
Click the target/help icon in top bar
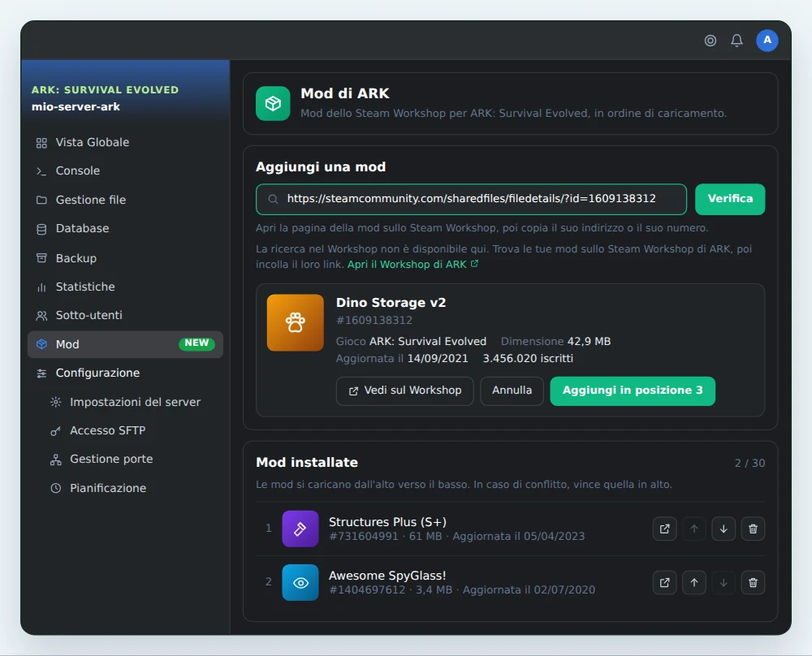(710, 41)
